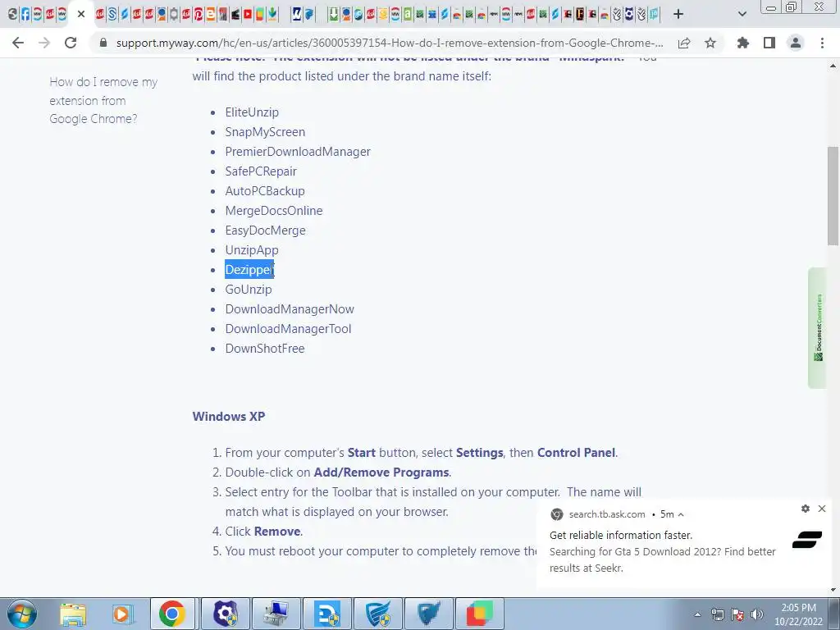The width and height of the screenshot is (840, 630).
Task: Open the computer toolbox taskbar app
Action: [x=276, y=614]
